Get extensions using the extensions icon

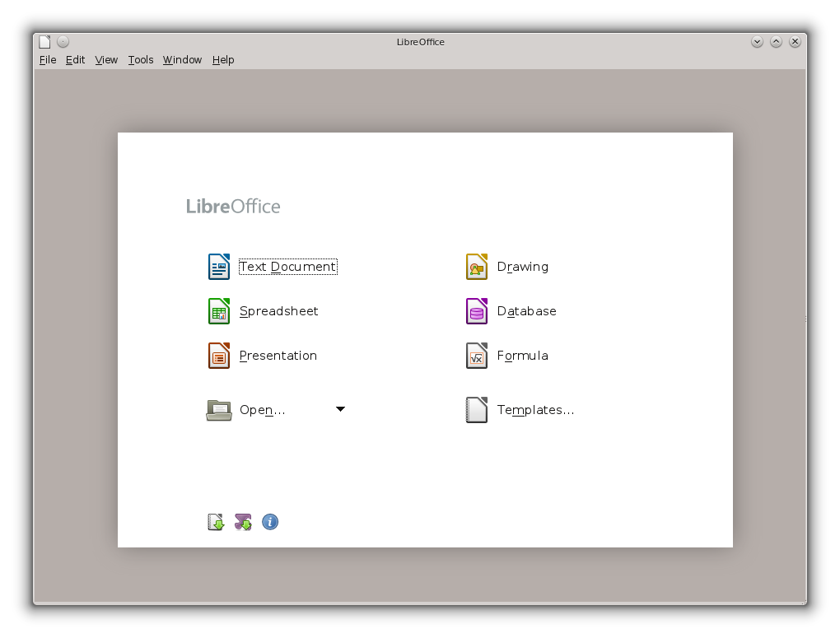pos(242,521)
